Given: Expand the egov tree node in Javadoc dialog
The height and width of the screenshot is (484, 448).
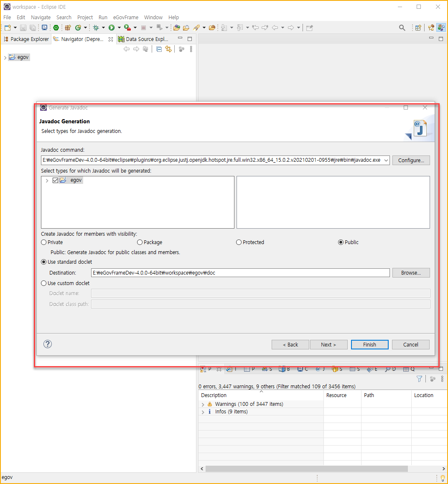Looking at the screenshot, I should pos(47,181).
